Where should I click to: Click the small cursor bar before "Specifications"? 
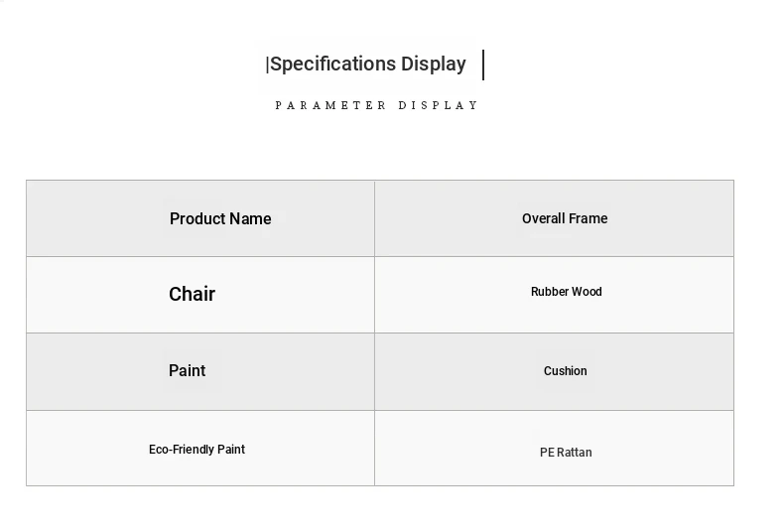pos(268,65)
